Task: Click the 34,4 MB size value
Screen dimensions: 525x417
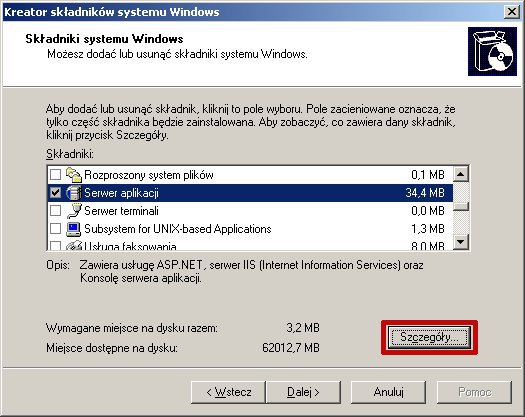Action: tap(425, 193)
